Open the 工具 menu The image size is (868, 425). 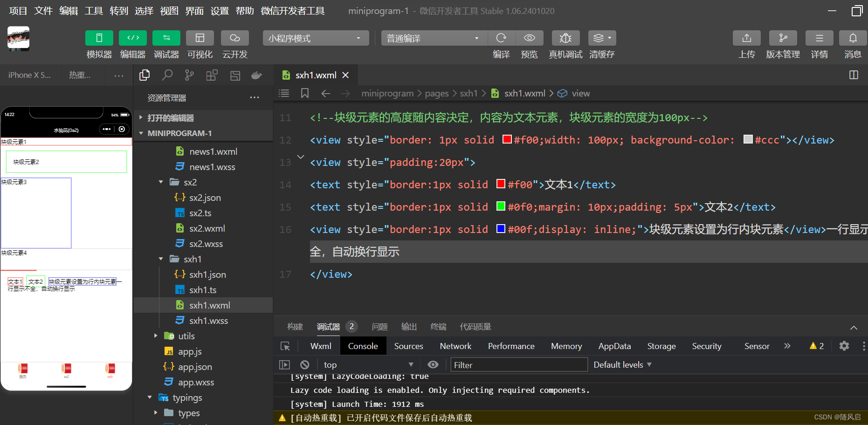click(94, 11)
